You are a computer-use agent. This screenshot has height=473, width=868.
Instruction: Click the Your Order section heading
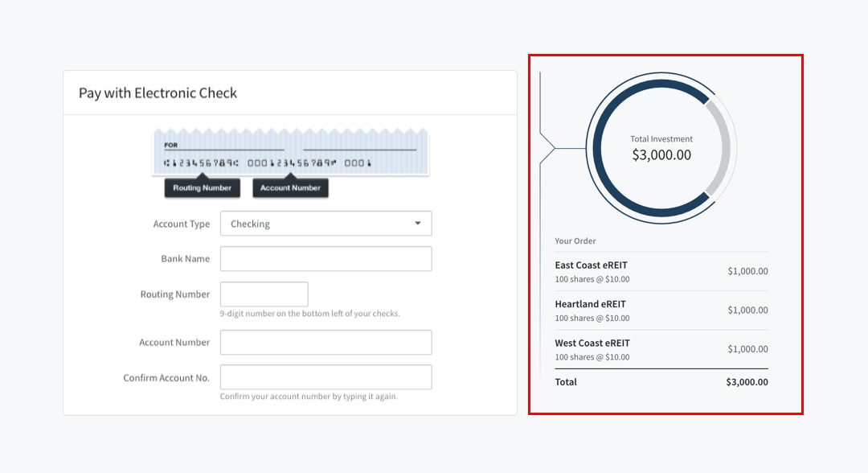(575, 241)
